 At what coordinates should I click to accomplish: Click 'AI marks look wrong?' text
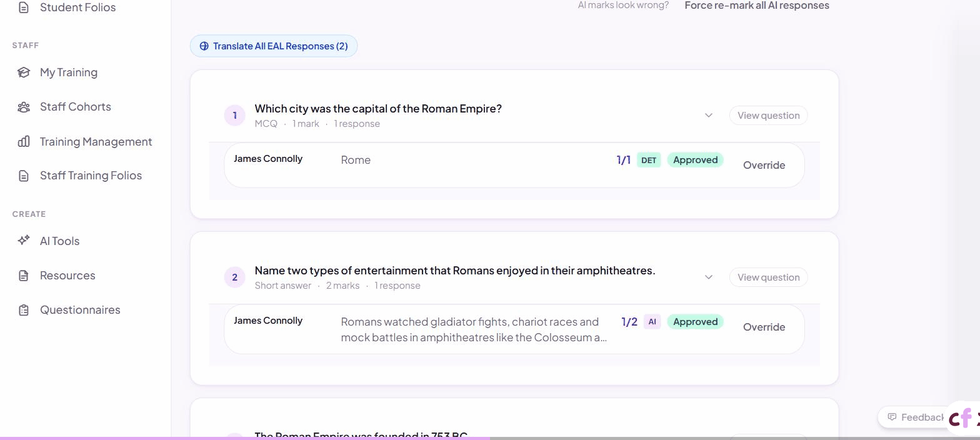(x=623, y=6)
